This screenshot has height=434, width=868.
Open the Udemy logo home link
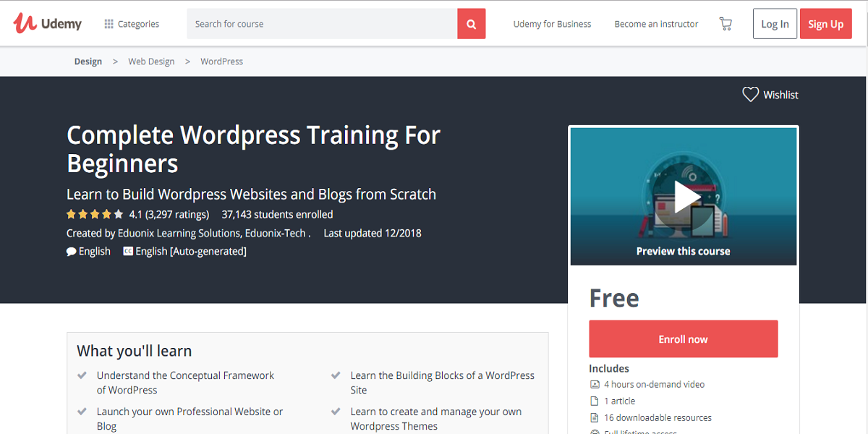point(48,23)
